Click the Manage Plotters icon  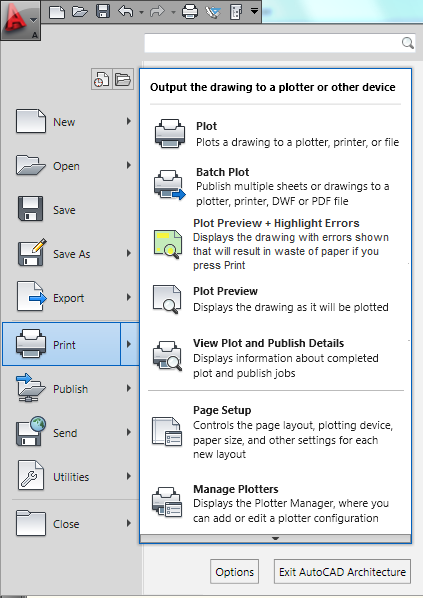(167, 502)
